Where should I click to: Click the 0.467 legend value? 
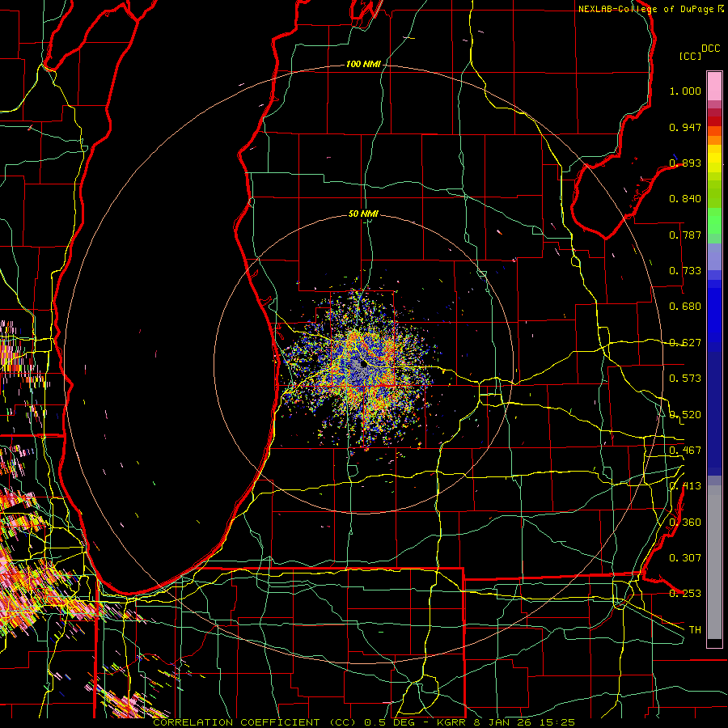point(685,451)
